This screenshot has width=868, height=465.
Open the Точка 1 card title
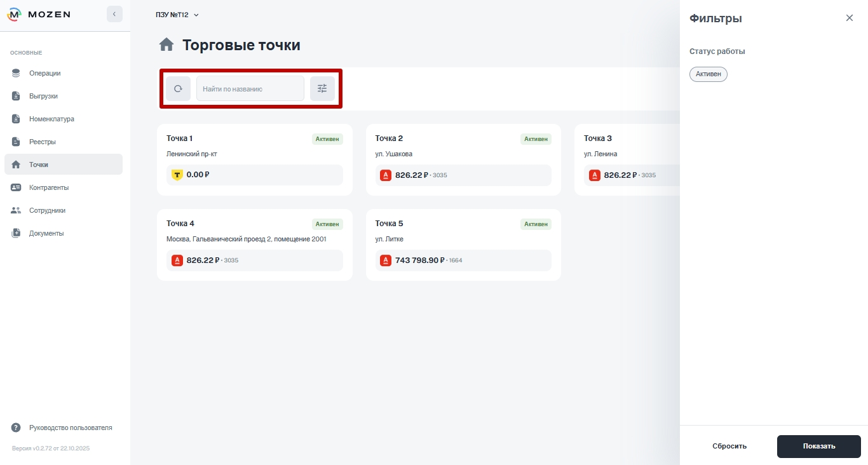[180, 138]
